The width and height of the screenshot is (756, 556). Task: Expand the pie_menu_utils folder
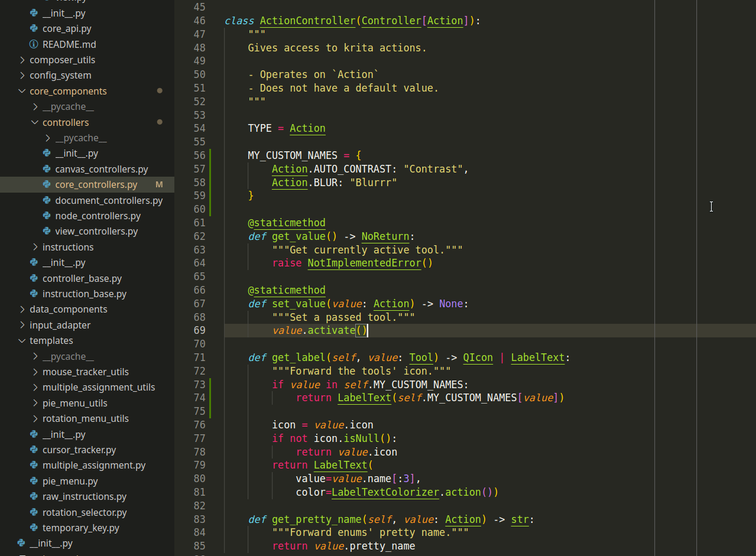(35, 403)
